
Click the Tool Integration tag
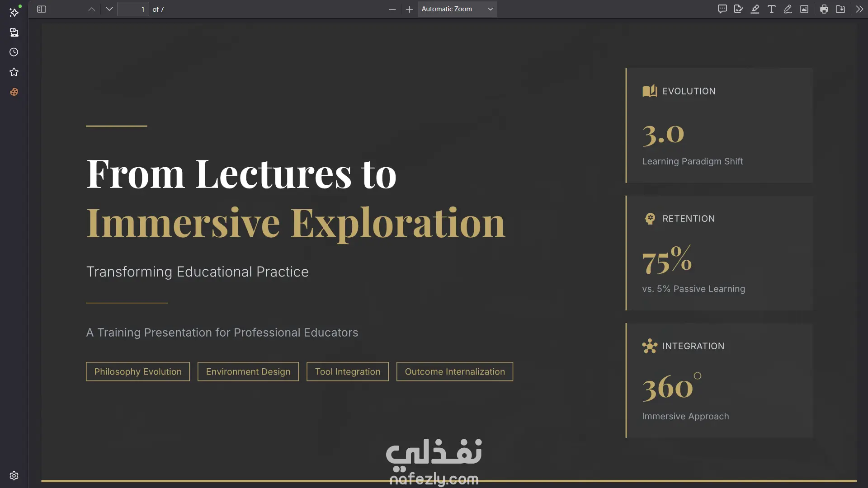click(x=348, y=371)
